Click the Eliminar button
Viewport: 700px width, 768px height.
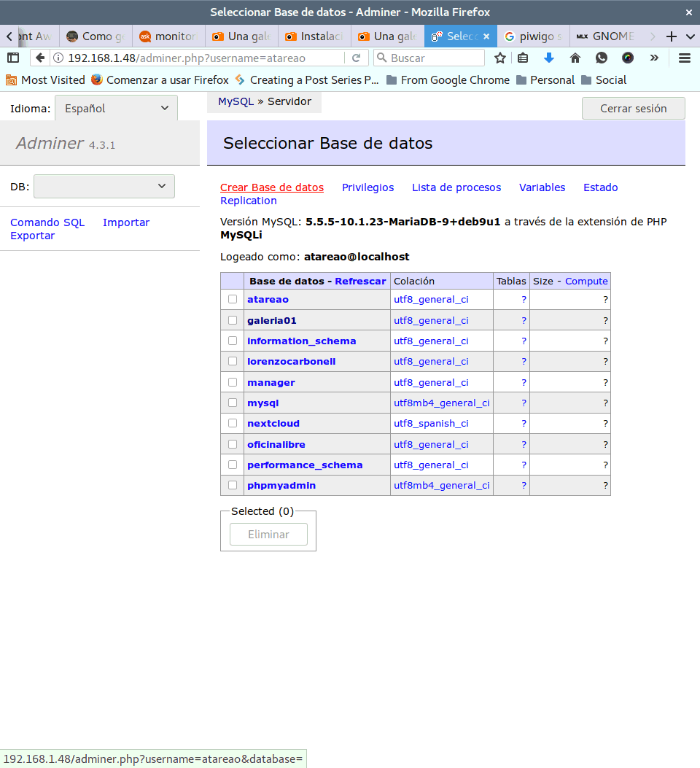coord(269,534)
